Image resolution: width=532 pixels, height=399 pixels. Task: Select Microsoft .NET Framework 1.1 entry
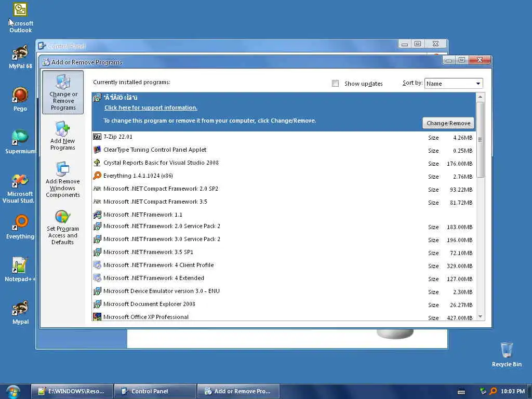click(x=284, y=215)
